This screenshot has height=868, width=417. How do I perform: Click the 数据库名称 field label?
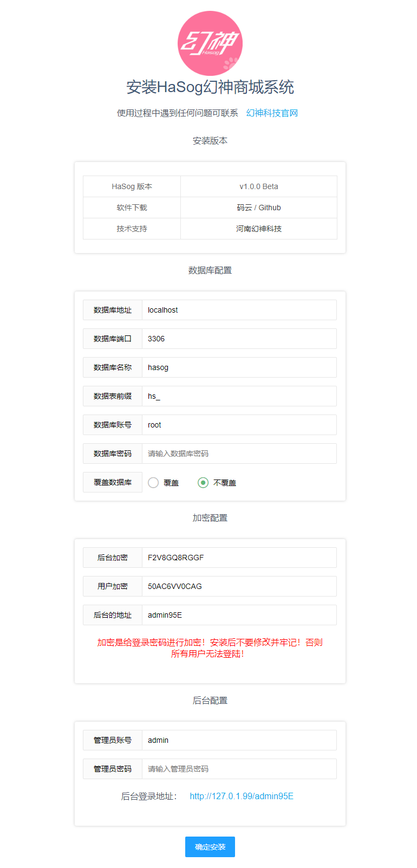click(x=113, y=367)
